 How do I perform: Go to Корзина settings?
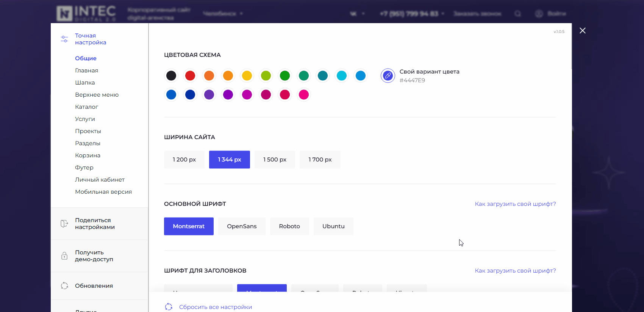coord(88,155)
